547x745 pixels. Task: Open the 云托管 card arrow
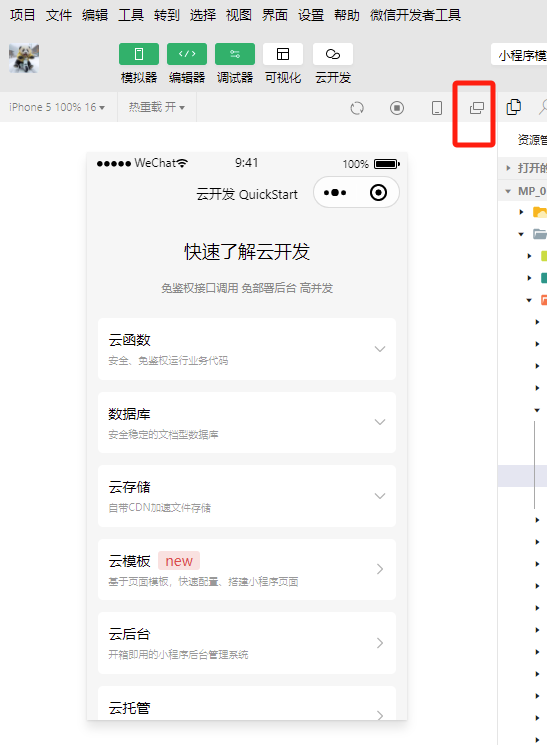coord(380,715)
